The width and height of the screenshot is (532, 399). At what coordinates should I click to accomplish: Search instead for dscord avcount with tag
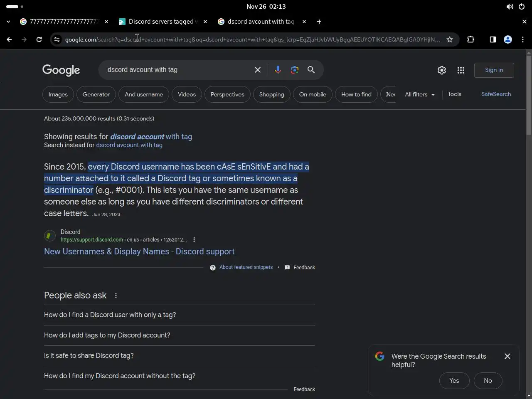129,145
